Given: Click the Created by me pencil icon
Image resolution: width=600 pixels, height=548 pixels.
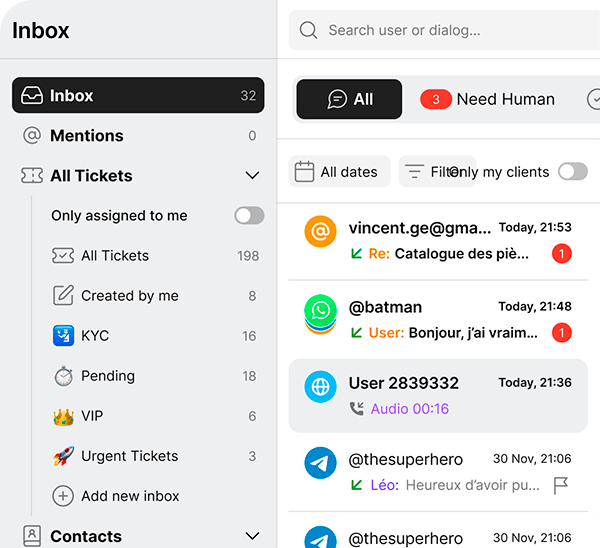Looking at the screenshot, I should [63, 295].
